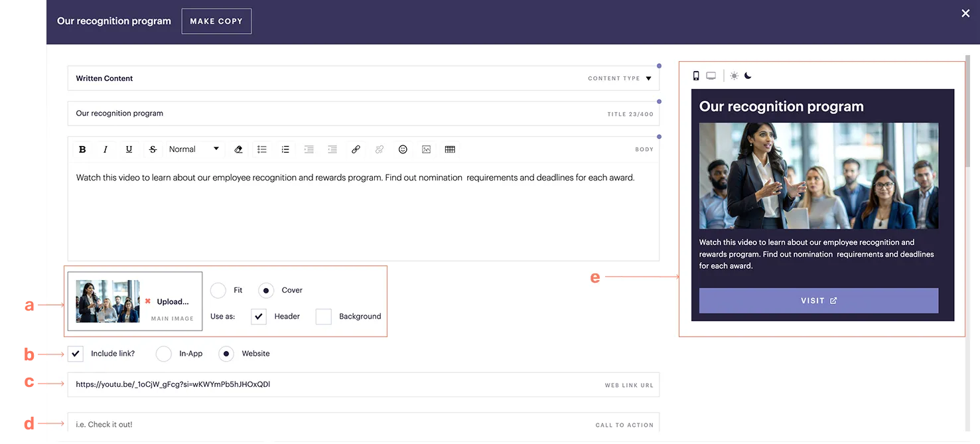The image size is (980, 444).
Task: Check the Background checkbox
Action: 323,317
